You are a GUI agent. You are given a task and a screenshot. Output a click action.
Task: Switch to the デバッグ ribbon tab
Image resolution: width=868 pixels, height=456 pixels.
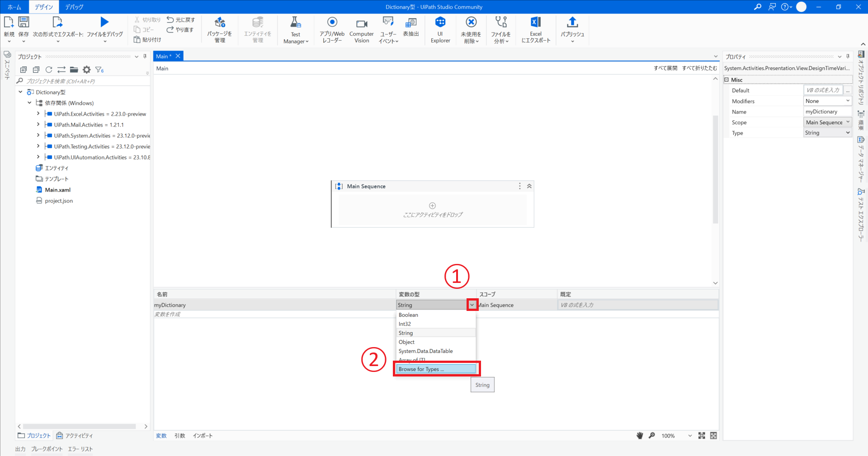pyautogui.click(x=74, y=7)
